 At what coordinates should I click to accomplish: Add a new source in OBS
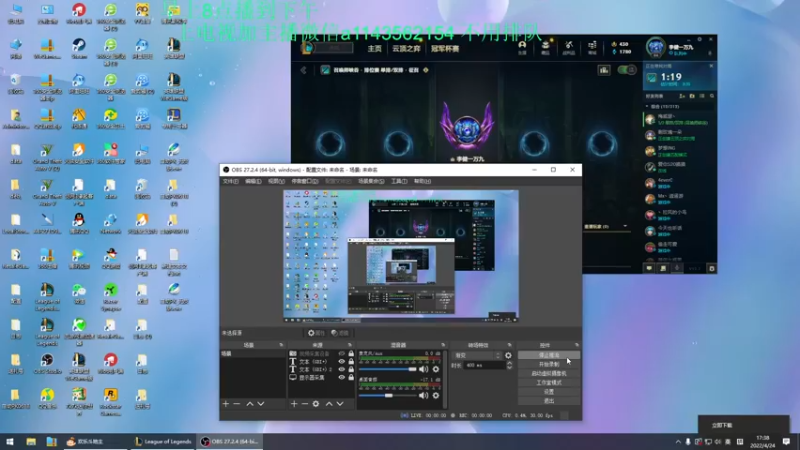[293, 404]
